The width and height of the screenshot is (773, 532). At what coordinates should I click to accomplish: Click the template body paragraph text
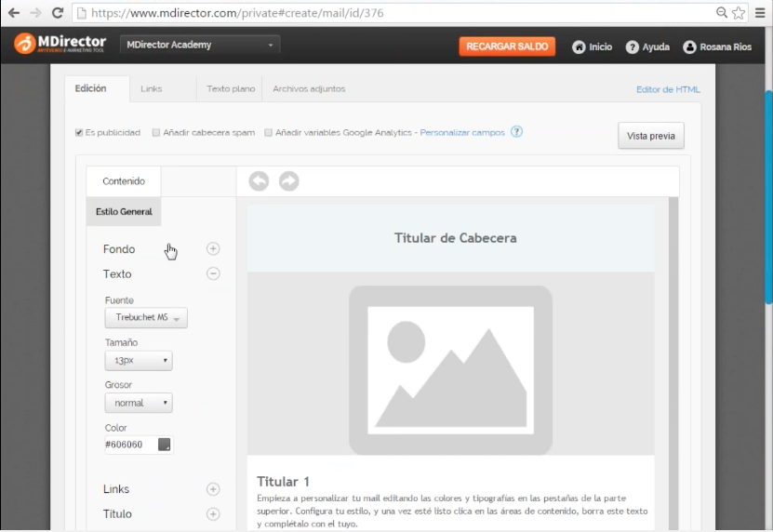pyautogui.click(x=452, y=511)
